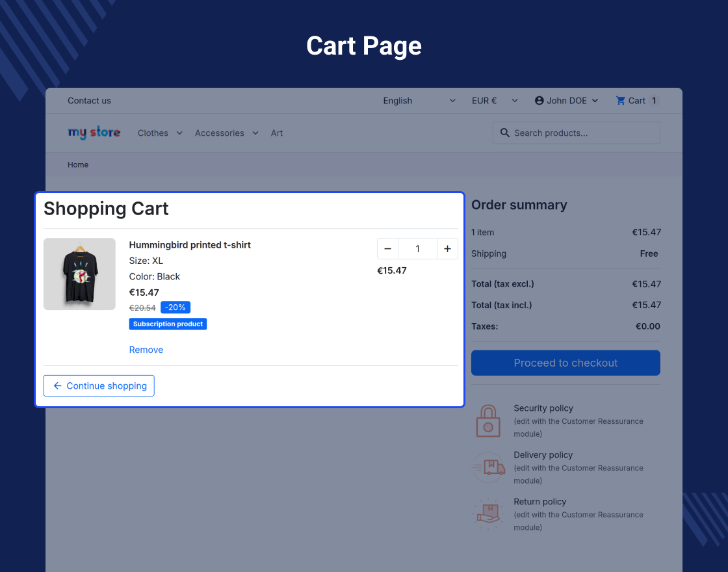Expand the Clothes menu chevron
Image resolution: width=728 pixels, height=572 pixels.
coord(179,133)
